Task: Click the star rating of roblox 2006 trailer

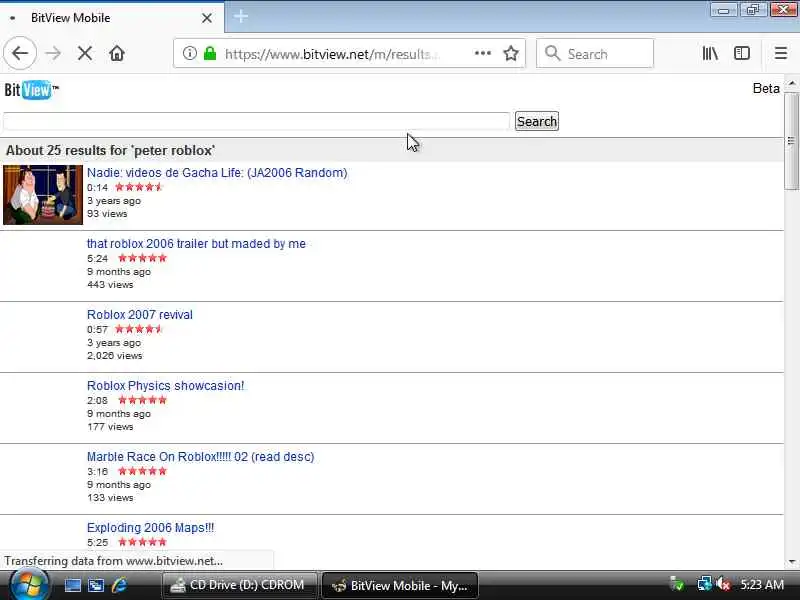Action: point(142,258)
